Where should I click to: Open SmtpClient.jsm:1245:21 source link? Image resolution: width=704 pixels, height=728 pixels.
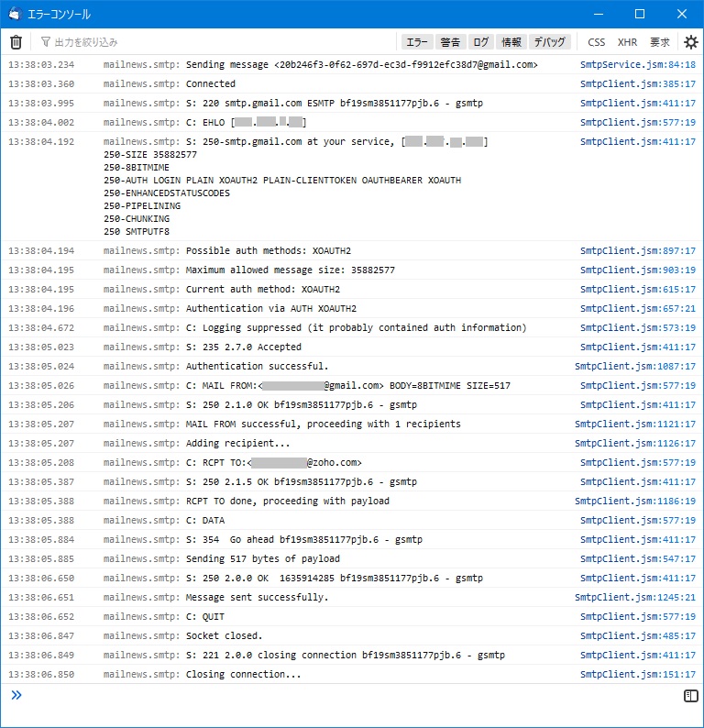coord(634,598)
